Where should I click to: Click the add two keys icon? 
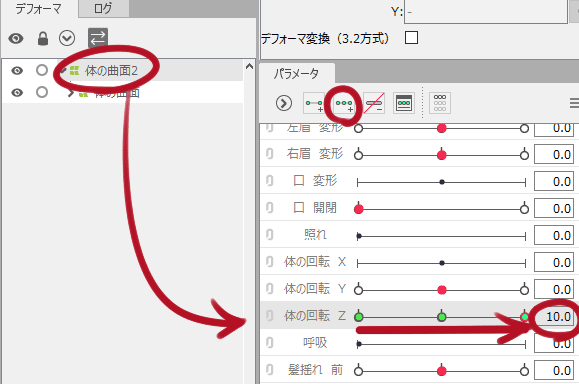pos(314,103)
